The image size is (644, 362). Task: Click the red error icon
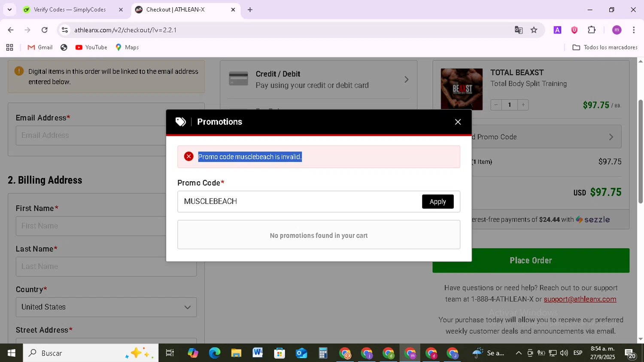(188, 156)
